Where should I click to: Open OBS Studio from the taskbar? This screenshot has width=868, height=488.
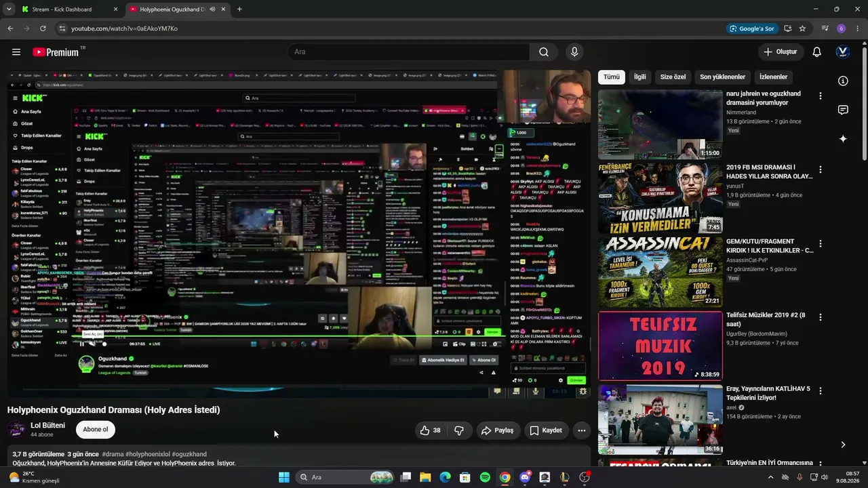(585, 477)
